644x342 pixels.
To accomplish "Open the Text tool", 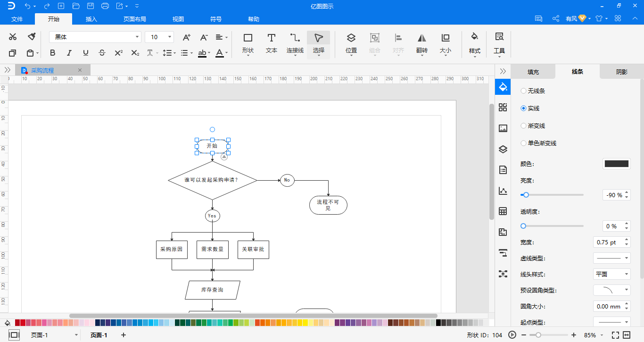I will [272, 43].
